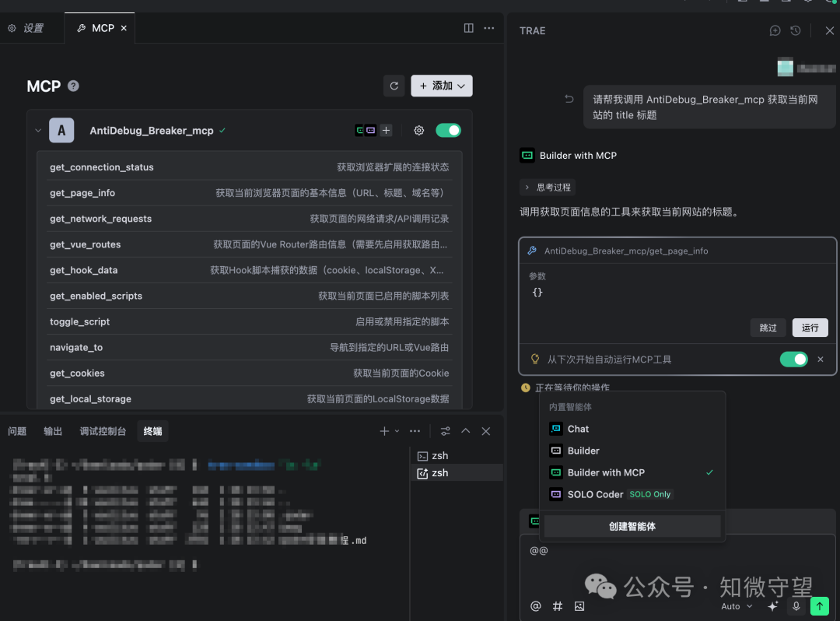
Task: Maximize the terminal panel with chevron
Action: pos(466,431)
